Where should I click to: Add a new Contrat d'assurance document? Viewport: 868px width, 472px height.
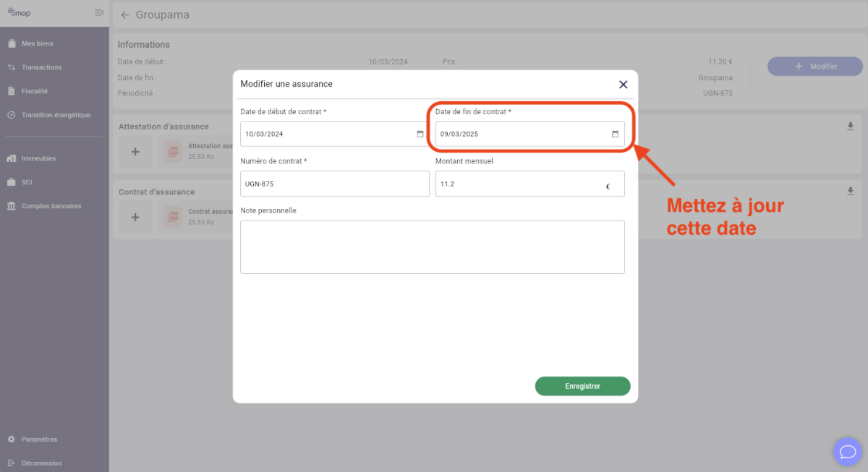click(135, 217)
